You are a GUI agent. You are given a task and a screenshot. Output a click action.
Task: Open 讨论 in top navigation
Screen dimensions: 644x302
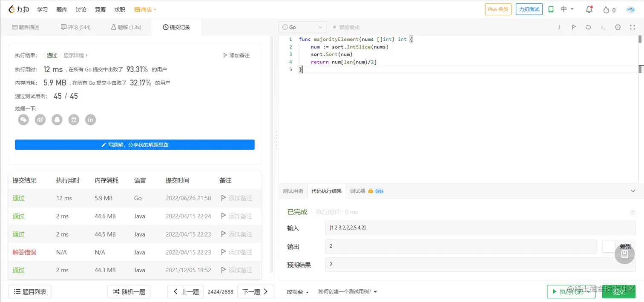pos(81,9)
